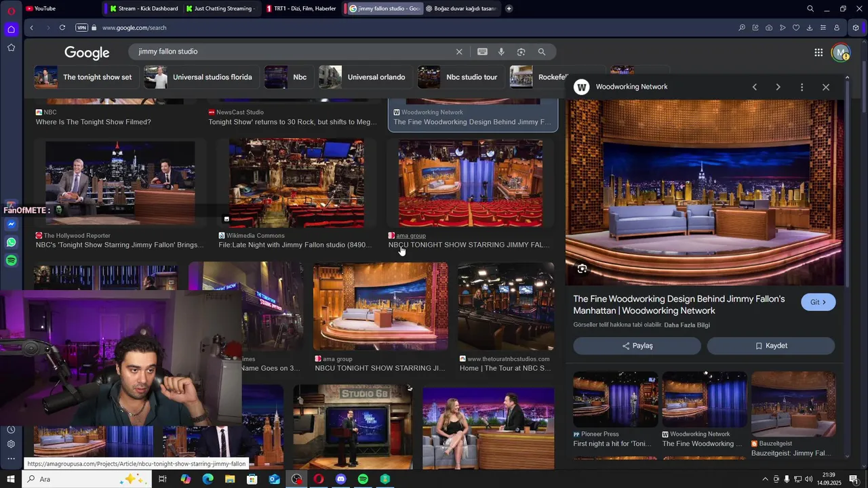Go to next image in preview panel
This screenshot has height=488, width=868.
click(778, 87)
